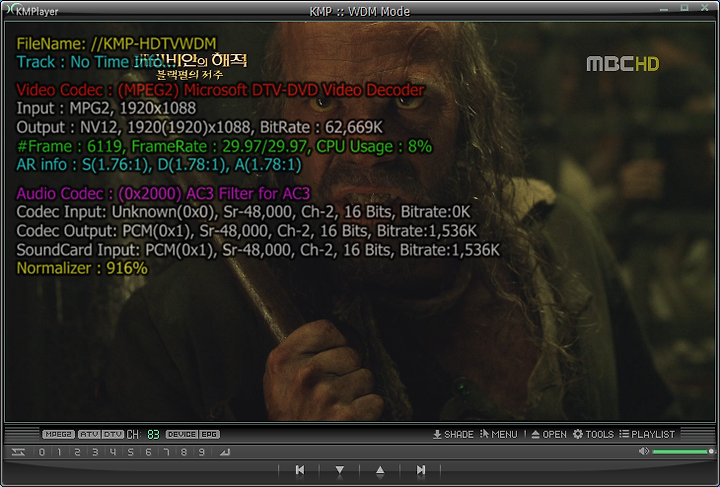This screenshot has width=720, height=487.
Task: Click the OPEN eject button
Action: pyautogui.click(x=549, y=434)
